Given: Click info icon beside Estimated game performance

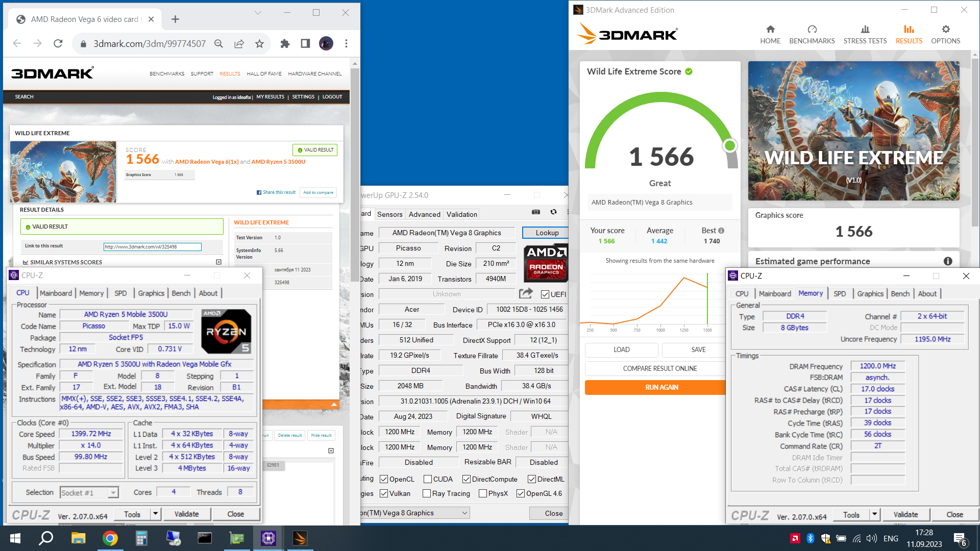Looking at the screenshot, I should pos(948,261).
